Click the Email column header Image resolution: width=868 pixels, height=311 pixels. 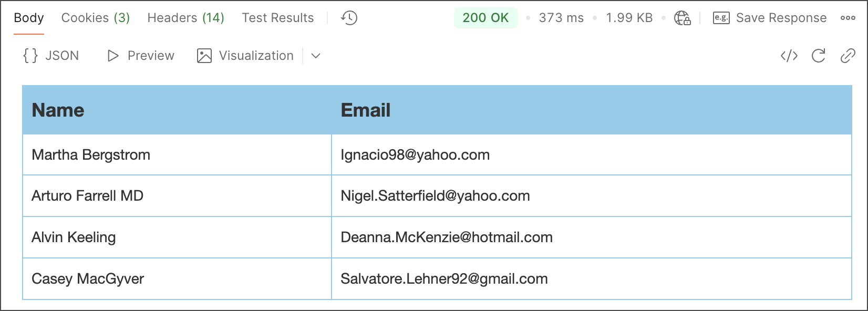[366, 110]
